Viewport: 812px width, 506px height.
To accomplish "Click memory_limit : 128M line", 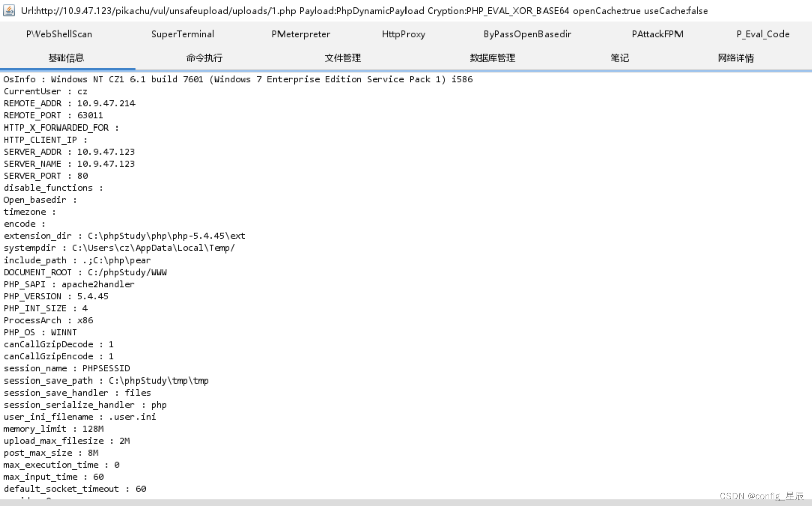I will [53, 429].
